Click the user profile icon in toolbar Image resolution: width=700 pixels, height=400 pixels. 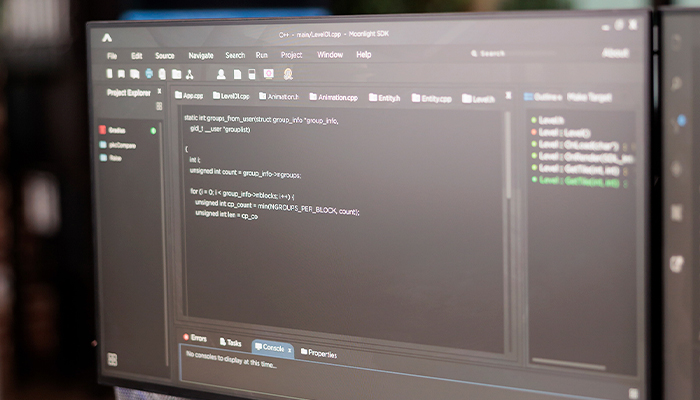pyautogui.click(x=221, y=75)
